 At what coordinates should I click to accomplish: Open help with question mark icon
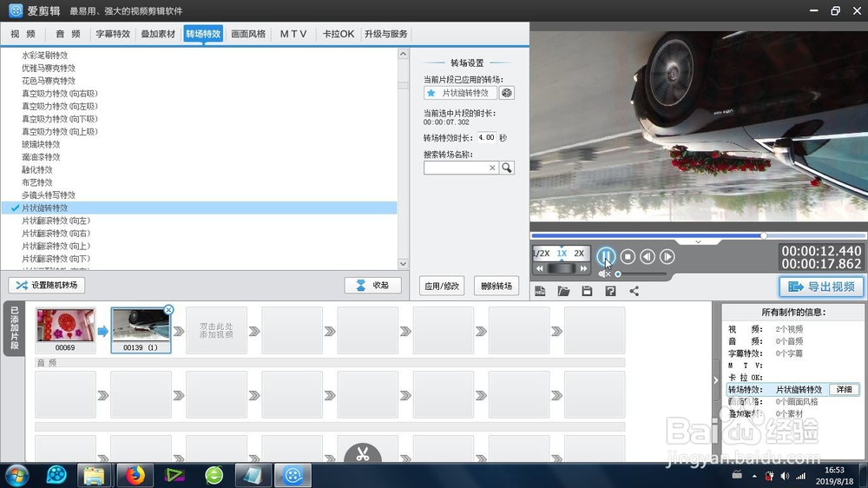pos(610,291)
